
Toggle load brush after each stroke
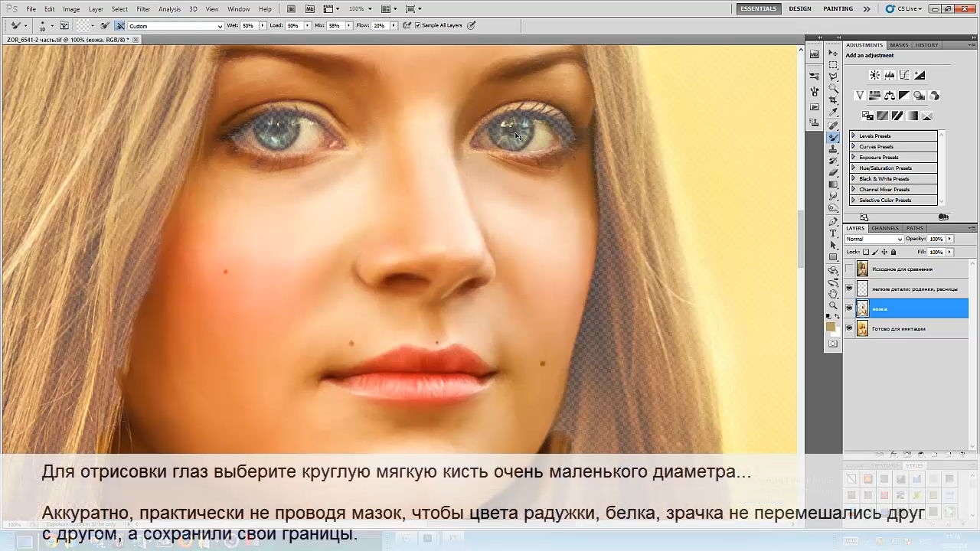coord(105,25)
